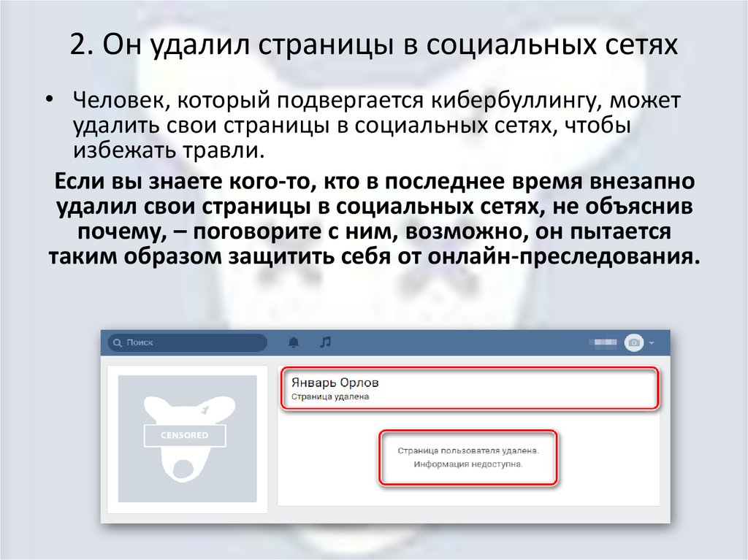The width and height of the screenshot is (748, 560).
Task: Click the "Страница удалена" status text
Action: (330, 396)
